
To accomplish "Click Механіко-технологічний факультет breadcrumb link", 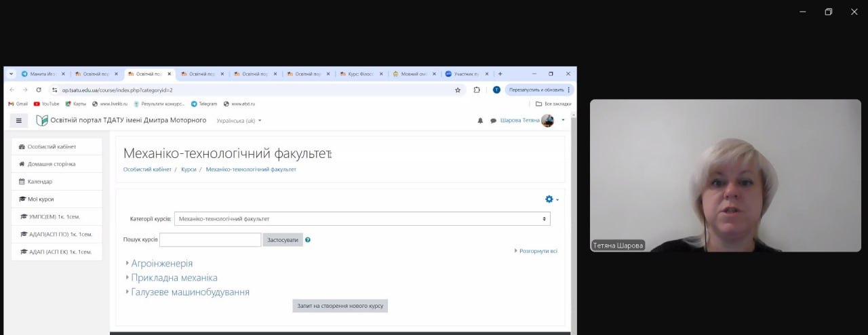I will click(x=251, y=169).
